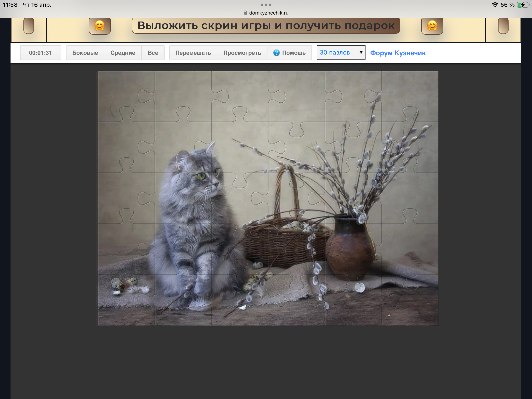Click the 00:01:31 timer display
Viewport: 532px width, 399px height.
[x=40, y=53]
